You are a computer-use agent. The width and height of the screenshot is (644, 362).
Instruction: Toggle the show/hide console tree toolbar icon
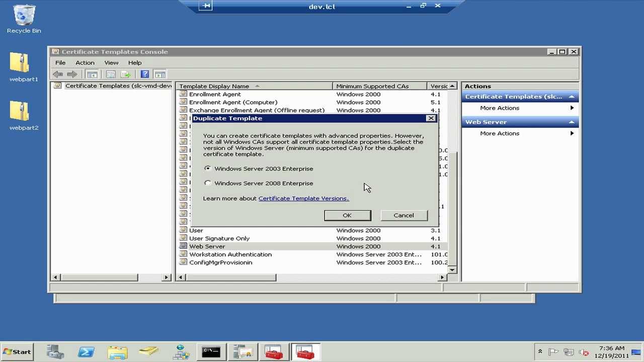click(x=92, y=74)
